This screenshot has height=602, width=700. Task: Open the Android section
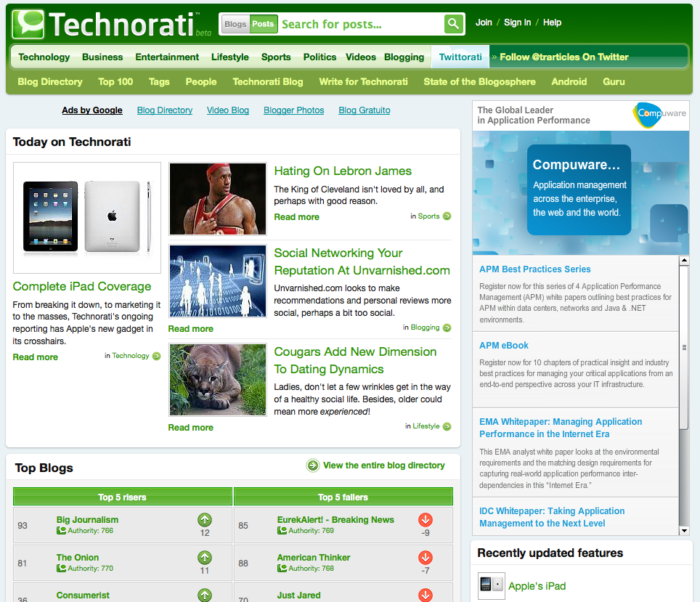click(x=569, y=82)
